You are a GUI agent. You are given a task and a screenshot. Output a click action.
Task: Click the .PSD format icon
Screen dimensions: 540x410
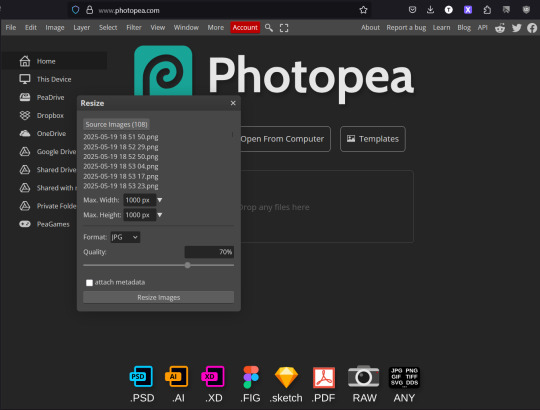(x=142, y=376)
